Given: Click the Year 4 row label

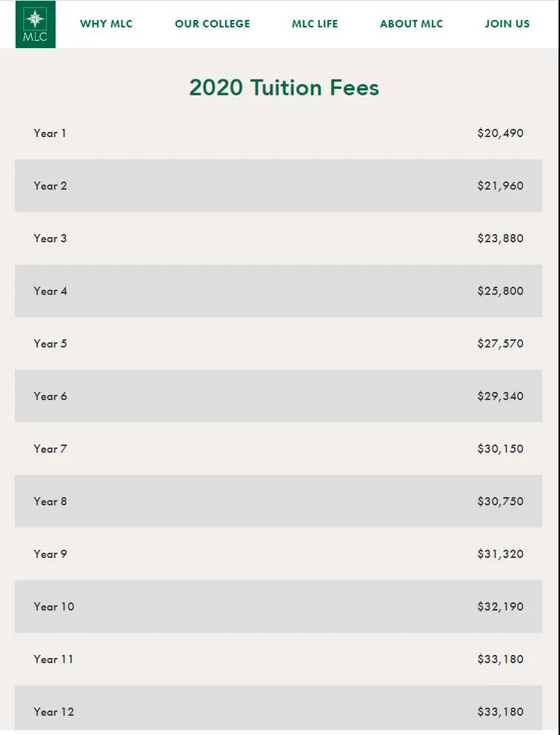Looking at the screenshot, I should pos(50,291).
